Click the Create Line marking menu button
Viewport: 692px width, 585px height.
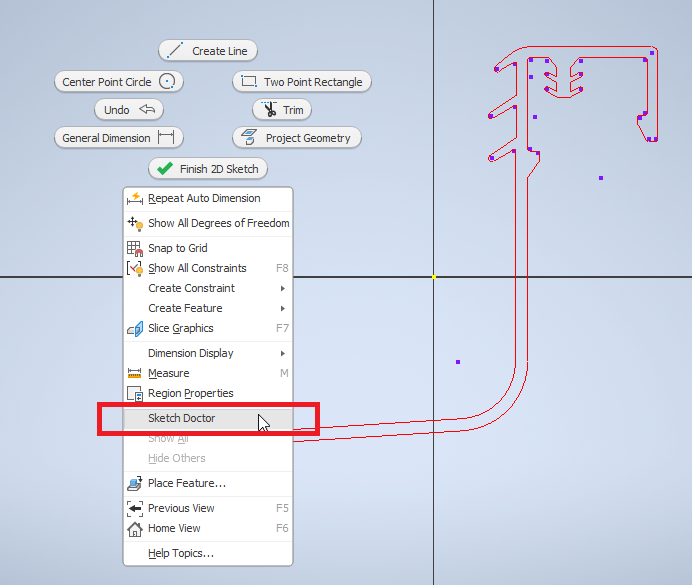click(x=208, y=51)
